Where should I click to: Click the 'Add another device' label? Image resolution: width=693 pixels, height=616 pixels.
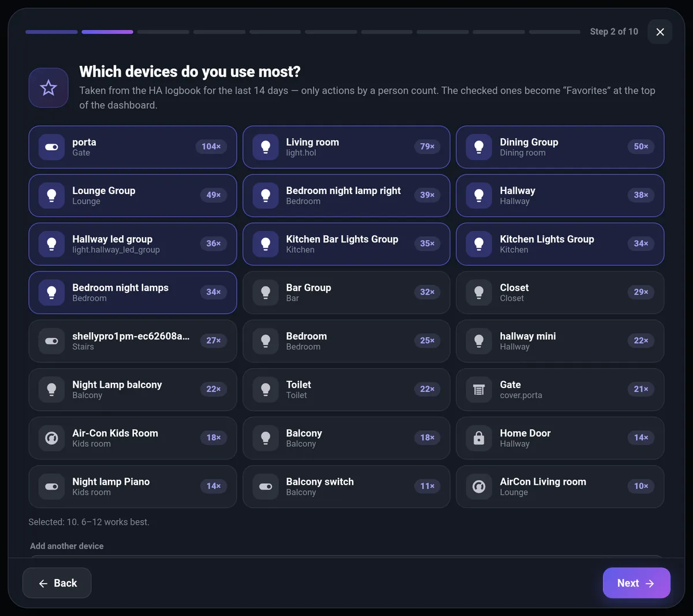[67, 546]
